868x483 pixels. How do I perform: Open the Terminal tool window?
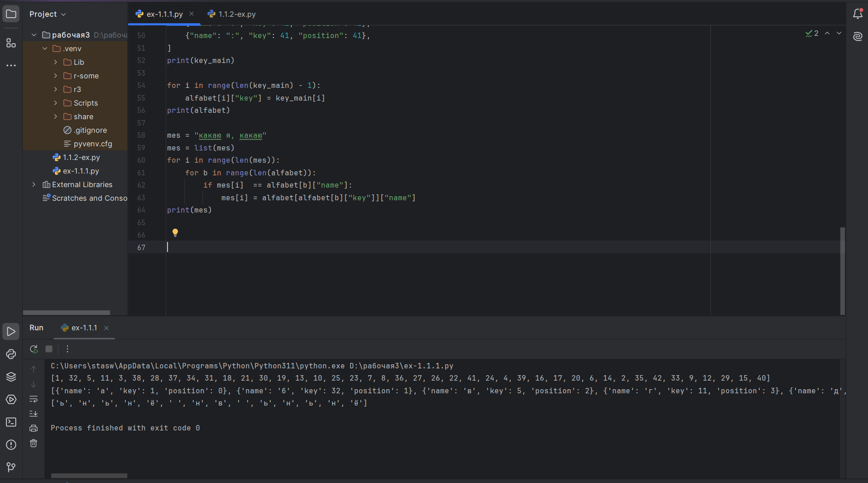11,422
